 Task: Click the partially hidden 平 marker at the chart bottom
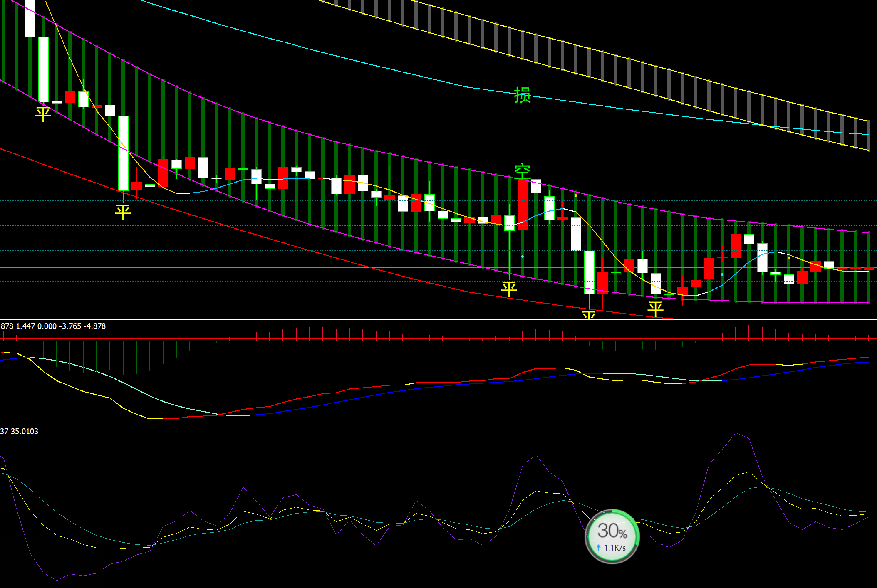[x=589, y=315]
